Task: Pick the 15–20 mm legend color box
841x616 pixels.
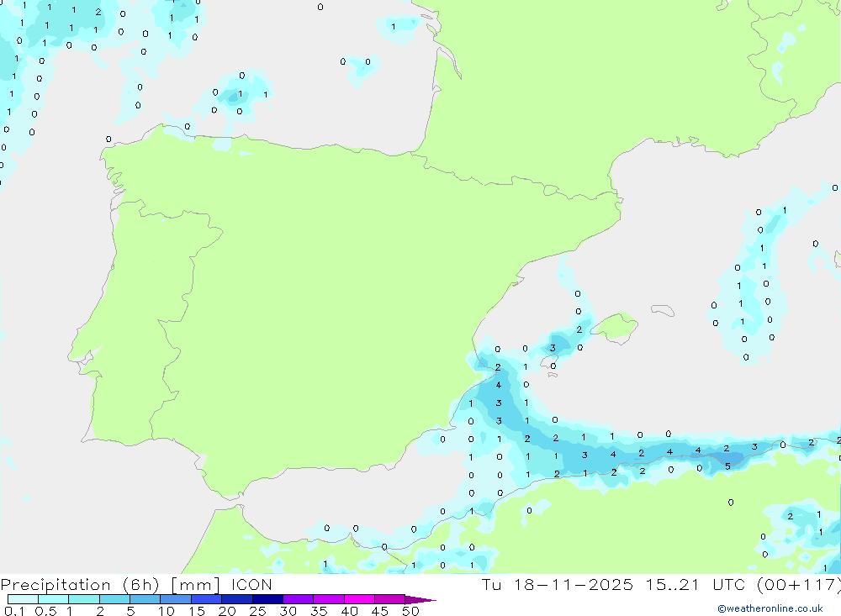Action: point(207,599)
